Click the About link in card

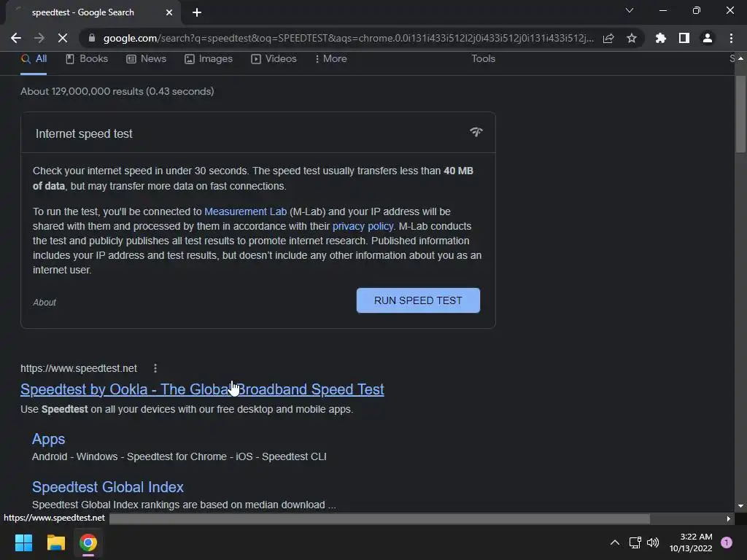[44, 303]
